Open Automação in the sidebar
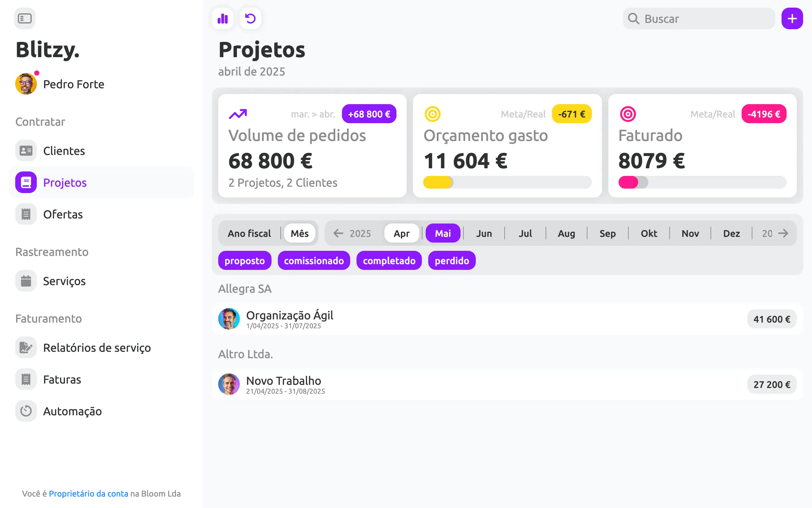 tap(101, 411)
